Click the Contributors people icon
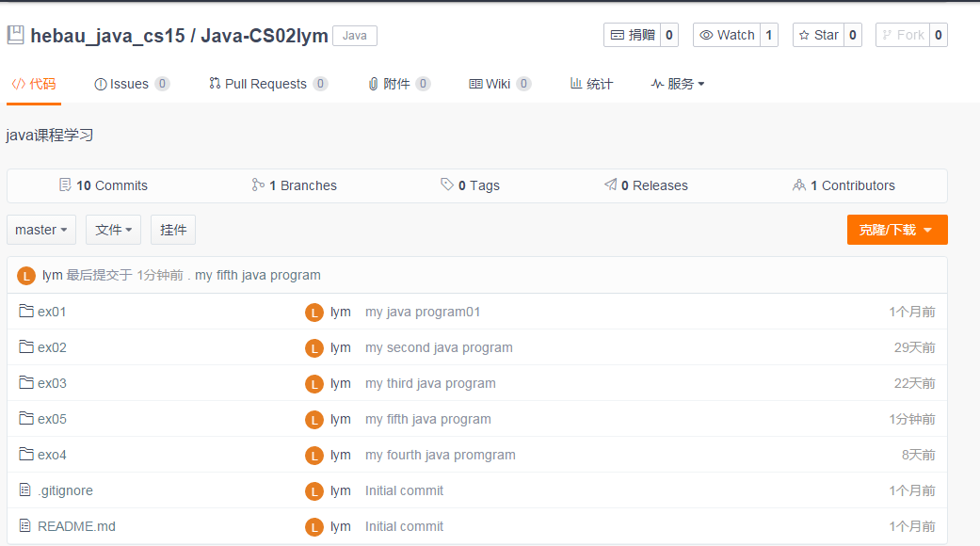 [798, 185]
